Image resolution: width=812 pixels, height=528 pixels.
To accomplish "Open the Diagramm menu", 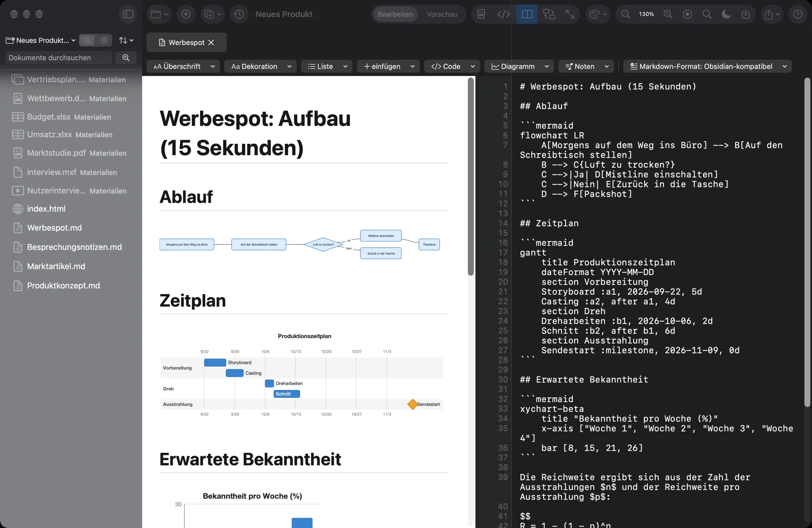I will [519, 66].
